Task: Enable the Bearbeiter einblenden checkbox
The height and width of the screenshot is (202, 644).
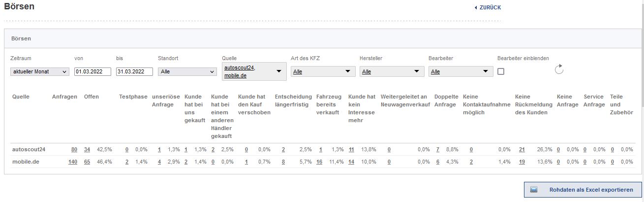Action: 501,72
